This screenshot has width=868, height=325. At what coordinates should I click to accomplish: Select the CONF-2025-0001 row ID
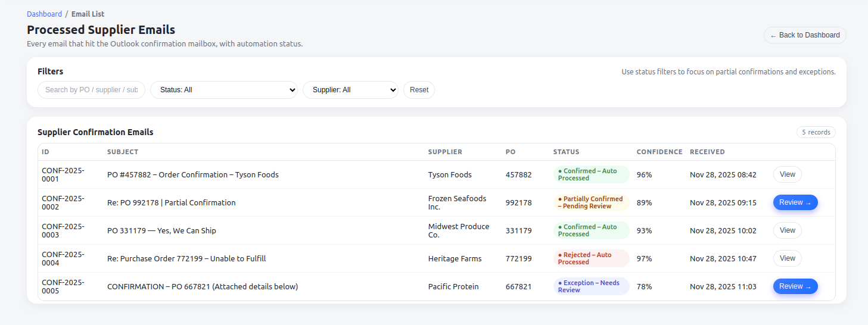point(63,174)
